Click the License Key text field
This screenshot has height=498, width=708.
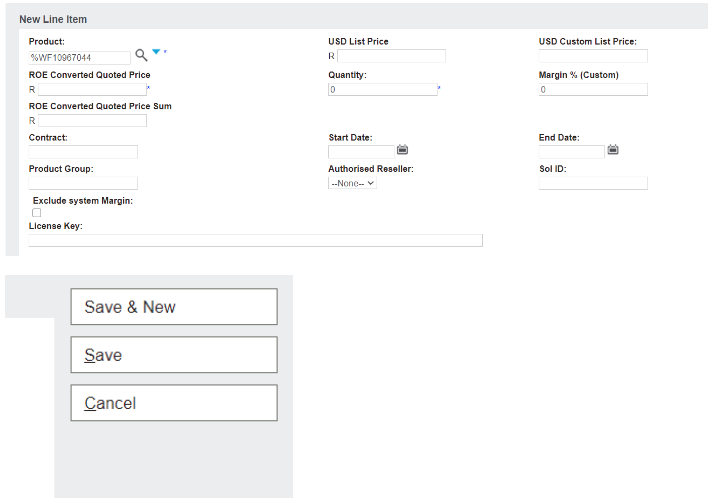click(255, 240)
